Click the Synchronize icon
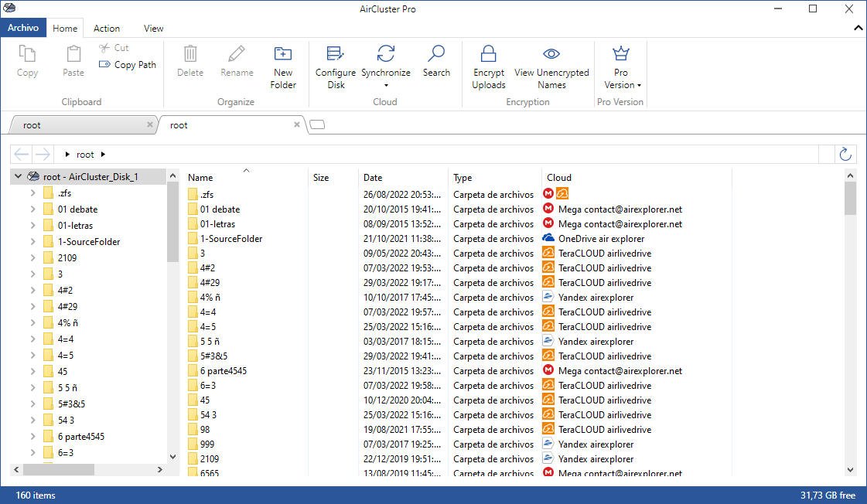Screen dimensions: 867x504 tap(386, 54)
